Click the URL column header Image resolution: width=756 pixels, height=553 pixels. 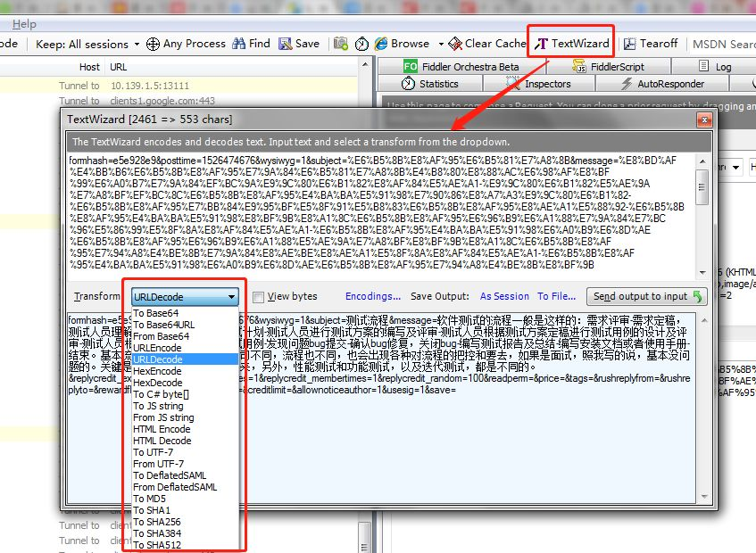tap(119, 67)
